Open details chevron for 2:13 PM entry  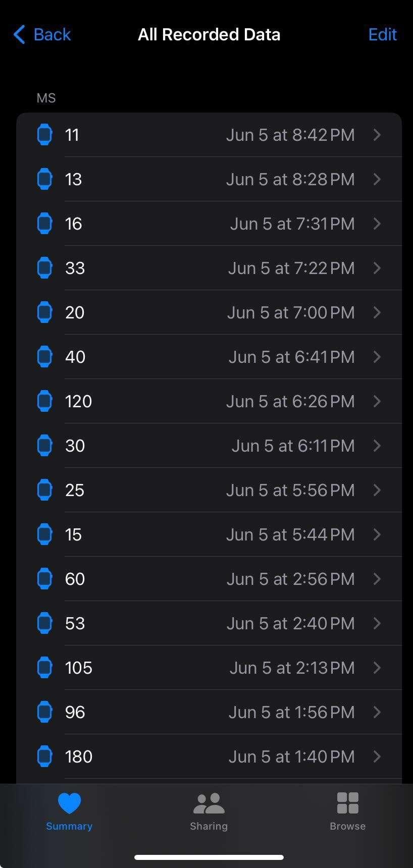tap(377, 668)
